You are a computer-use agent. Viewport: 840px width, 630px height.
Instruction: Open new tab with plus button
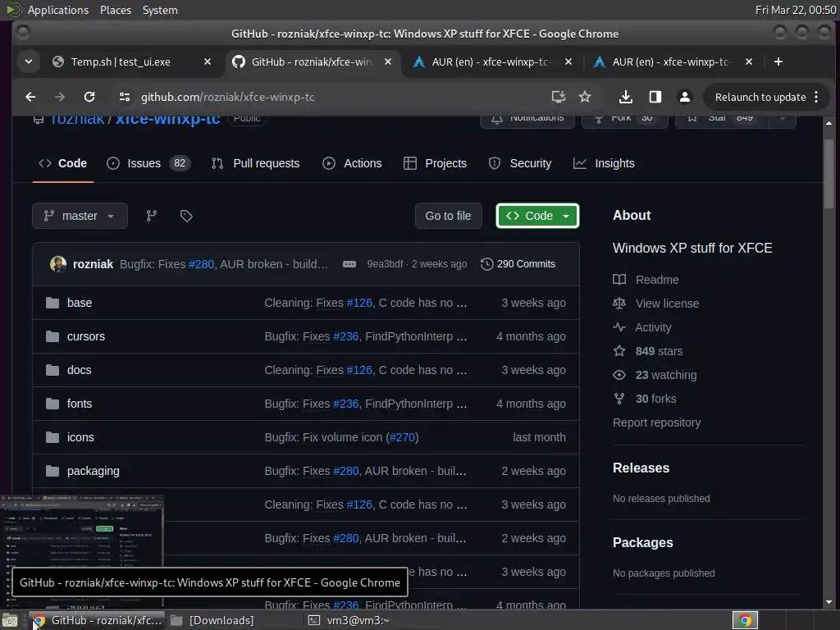click(778, 62)
